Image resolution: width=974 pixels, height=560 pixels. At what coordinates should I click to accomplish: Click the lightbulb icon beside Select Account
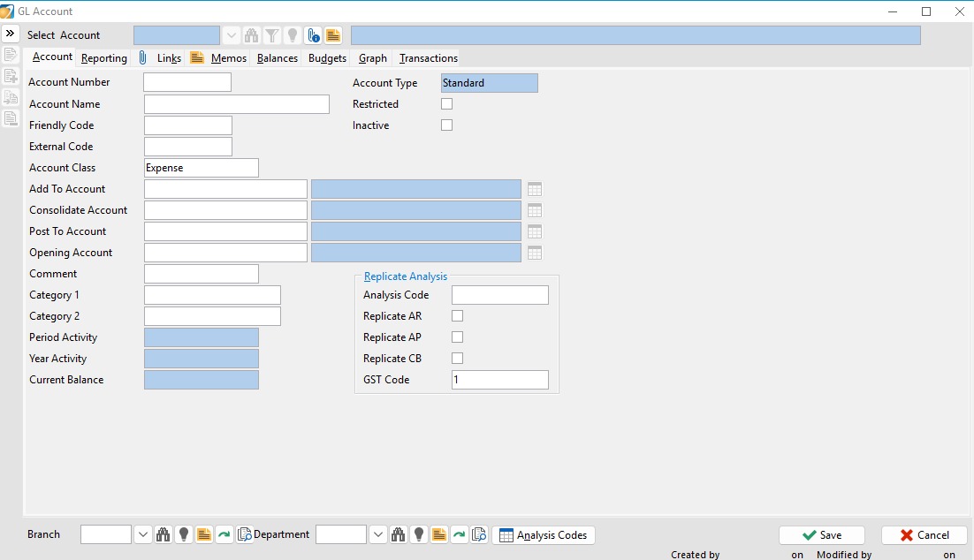[x=292, y=35]
